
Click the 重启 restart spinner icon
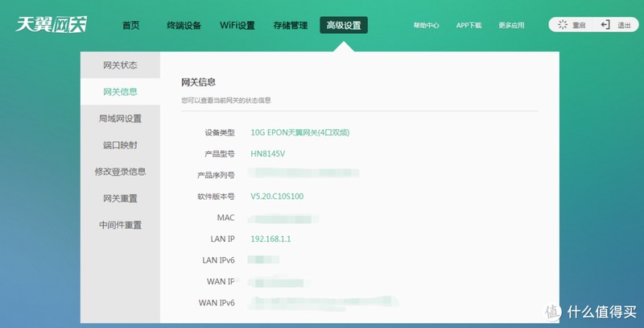[x=562, y=25]
